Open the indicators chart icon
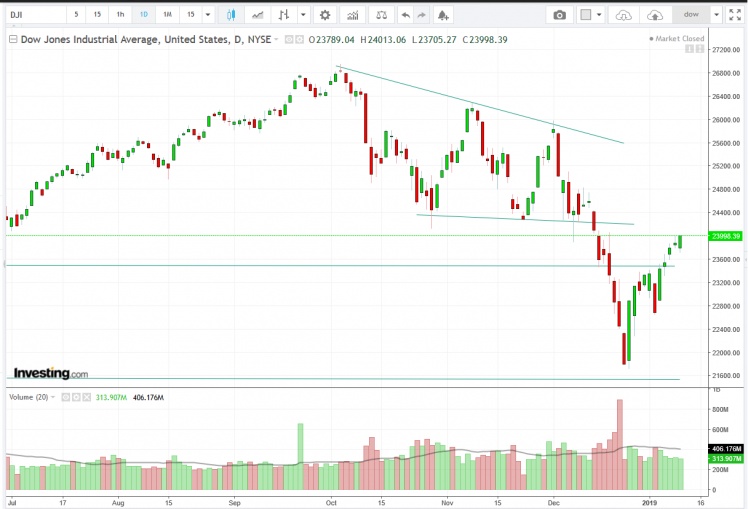748x509 pixels. tap(352, 15)
